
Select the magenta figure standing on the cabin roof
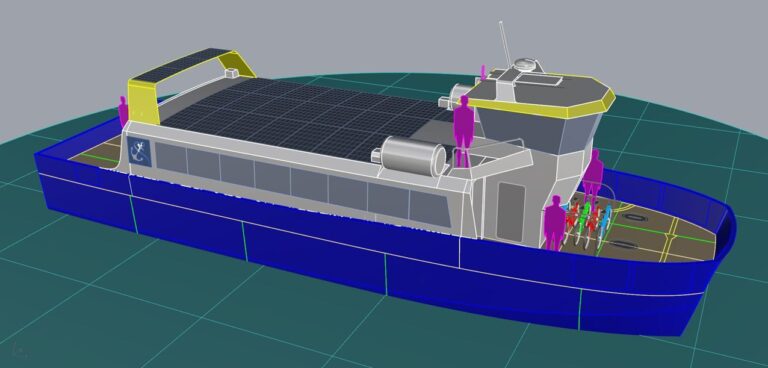463,131
